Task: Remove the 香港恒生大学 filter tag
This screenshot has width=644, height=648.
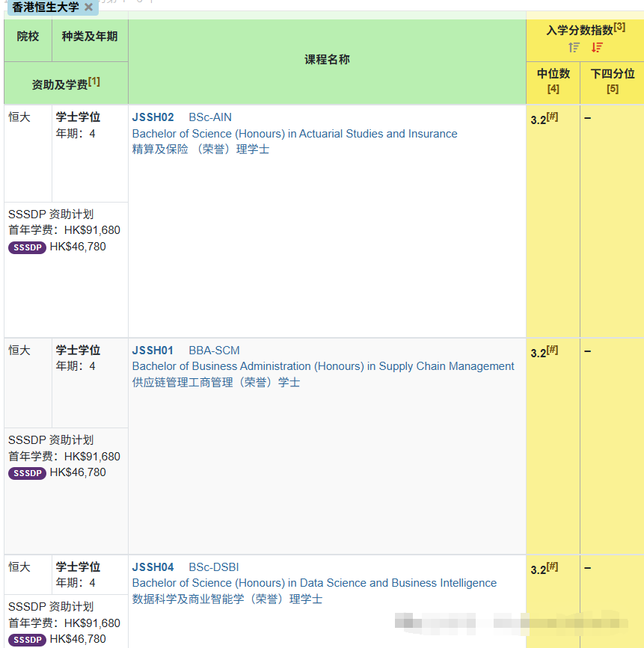Action: (88, 7)
